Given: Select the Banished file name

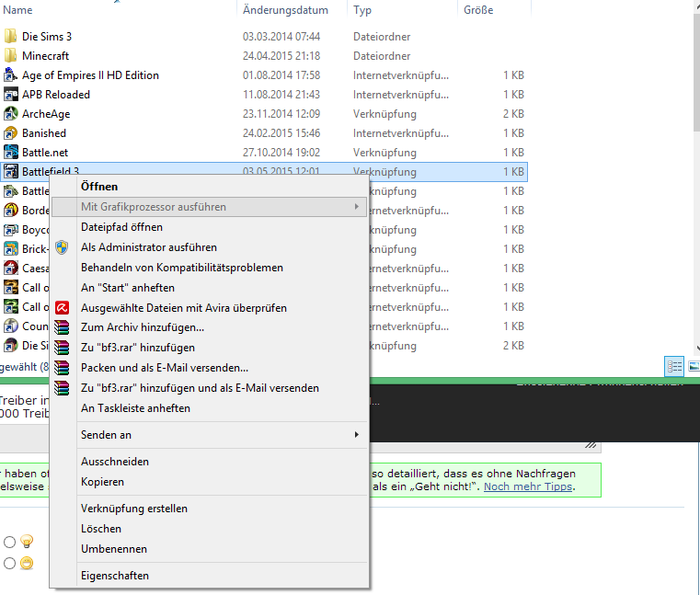Looking at the screenshot, I should tap(44, 133).
